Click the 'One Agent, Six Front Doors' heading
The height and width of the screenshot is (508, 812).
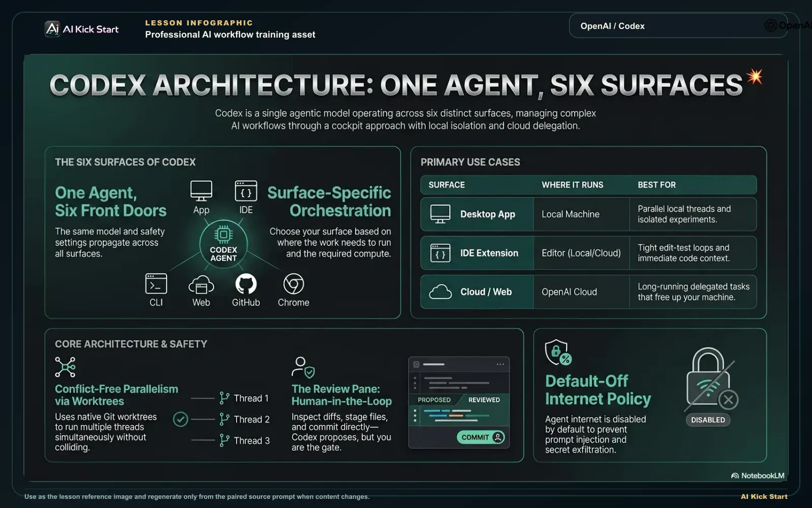[111, 201]
